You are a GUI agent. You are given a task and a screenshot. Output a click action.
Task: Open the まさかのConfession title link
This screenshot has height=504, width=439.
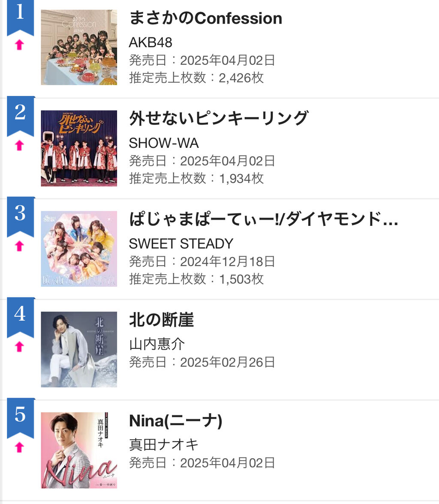click(x=205, y=18)
